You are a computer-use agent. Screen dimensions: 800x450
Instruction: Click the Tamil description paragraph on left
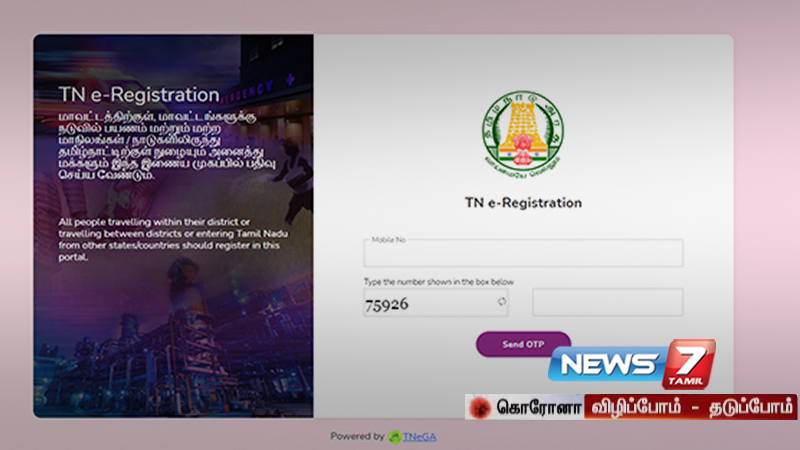[x=150, y=145]
